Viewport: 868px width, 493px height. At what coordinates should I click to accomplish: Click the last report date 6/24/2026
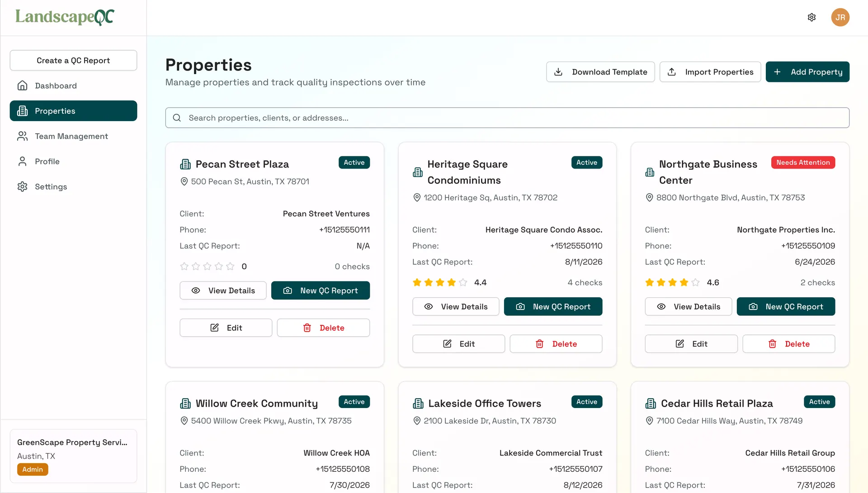(x=815, y=263)
